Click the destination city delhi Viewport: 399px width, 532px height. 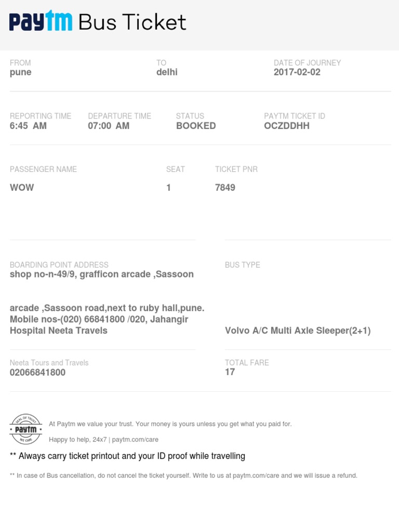167,72
